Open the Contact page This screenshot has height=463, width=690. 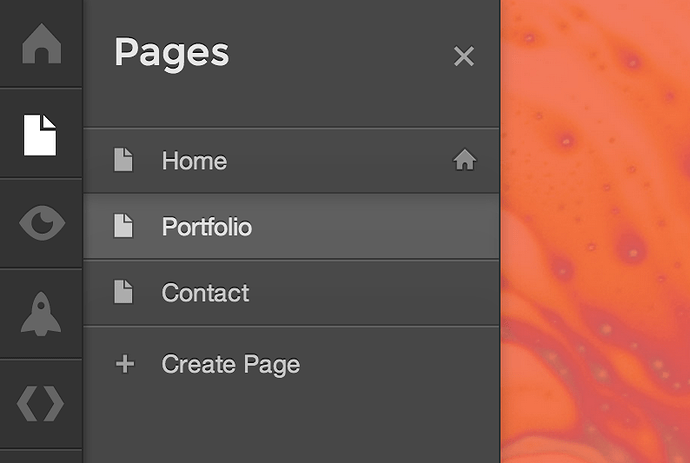(x=205, y=293)
